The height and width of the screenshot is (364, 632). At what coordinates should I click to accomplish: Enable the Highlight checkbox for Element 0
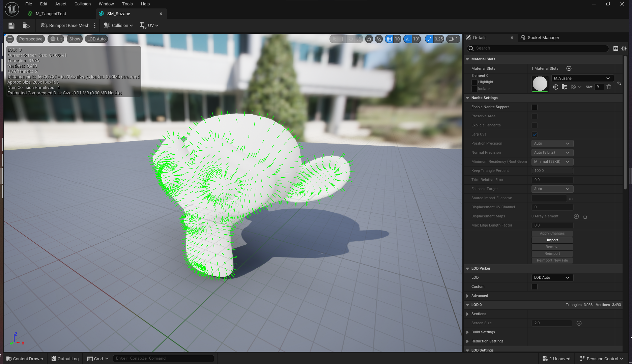pos(474,82)
